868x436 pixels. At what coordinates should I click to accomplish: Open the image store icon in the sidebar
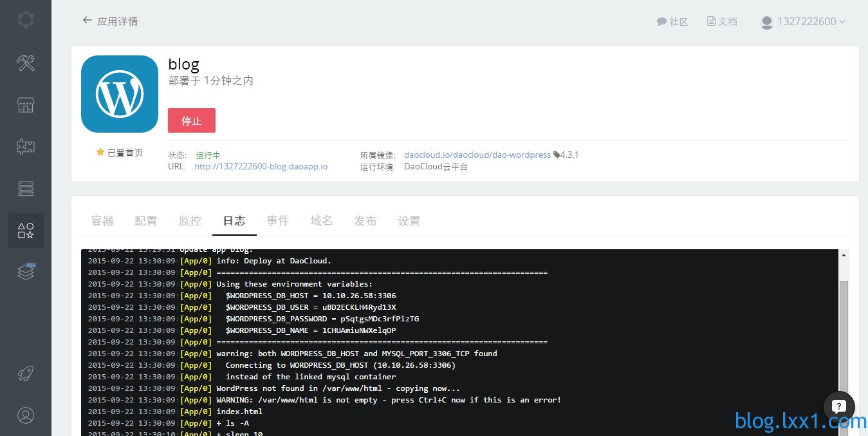click(x=26, y=105)
